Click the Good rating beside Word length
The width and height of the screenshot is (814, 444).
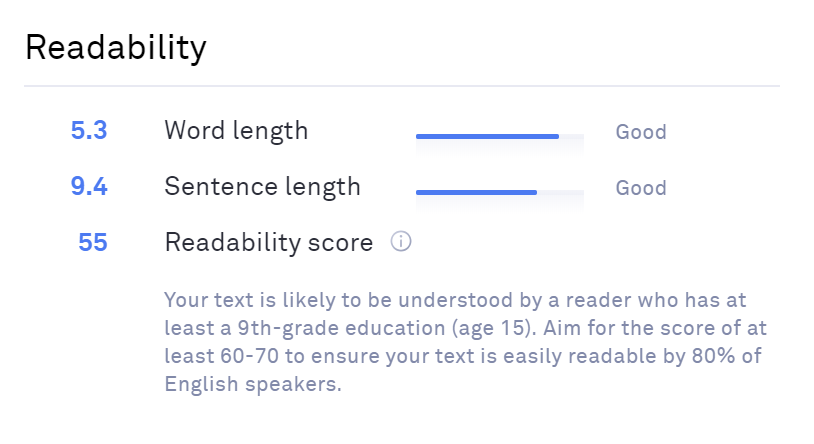(641, 132)
